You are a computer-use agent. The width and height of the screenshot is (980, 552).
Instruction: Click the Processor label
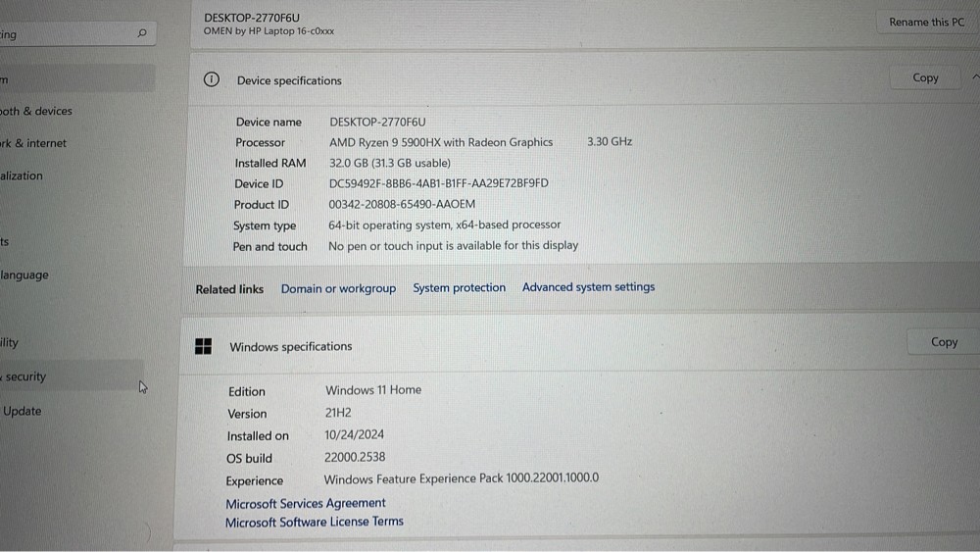[x=260, y=142]
